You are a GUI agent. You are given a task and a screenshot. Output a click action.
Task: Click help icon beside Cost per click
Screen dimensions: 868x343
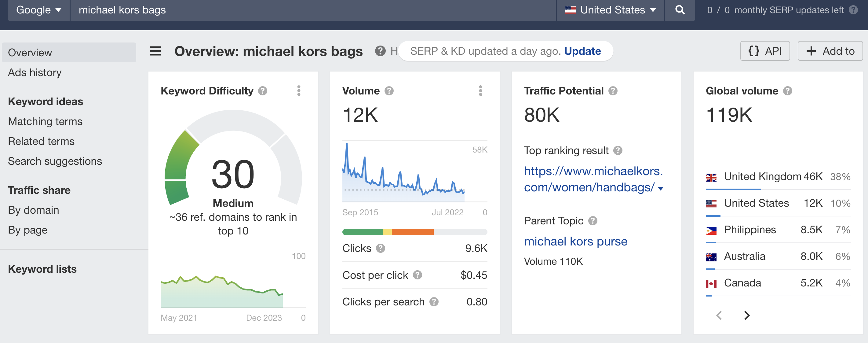pyautogui.click(x=417, y=275)
